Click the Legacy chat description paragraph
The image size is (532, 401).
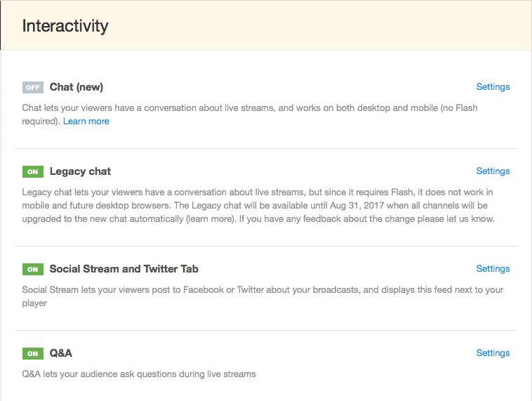pyautogui.click(x=258, y=206)
